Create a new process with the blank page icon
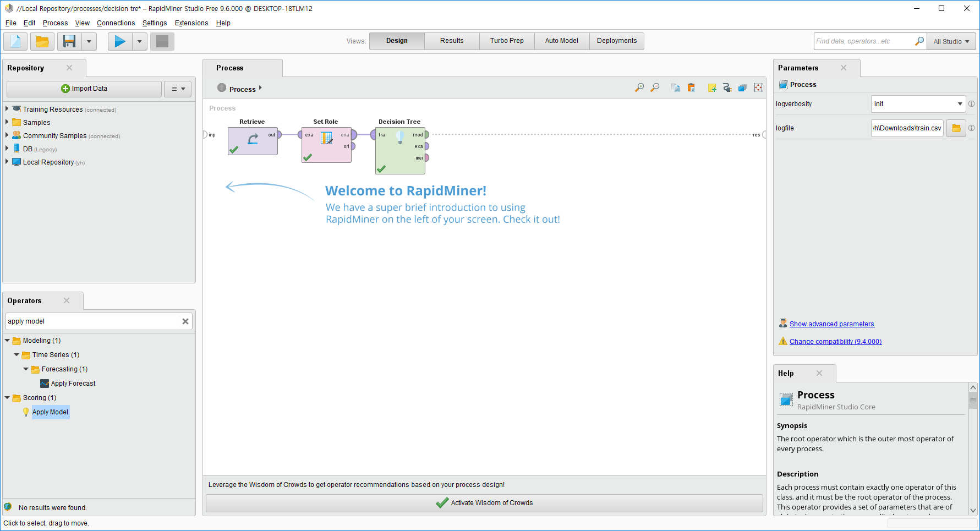The image size is (980, 531). pyautogui.click(x=15, y=41)
